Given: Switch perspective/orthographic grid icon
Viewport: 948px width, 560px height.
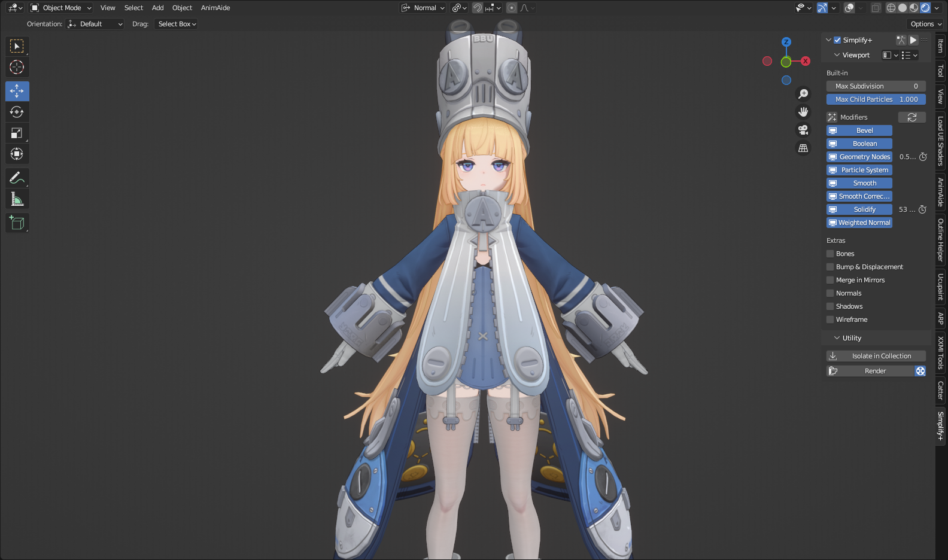Looking at the screenshot, I should click(803, 148).
